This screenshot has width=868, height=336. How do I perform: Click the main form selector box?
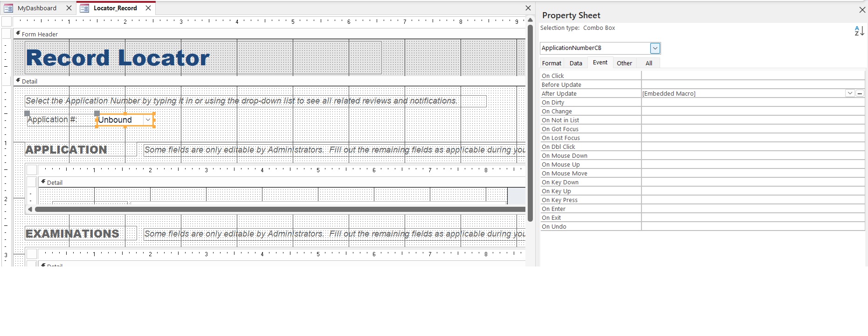7,21
